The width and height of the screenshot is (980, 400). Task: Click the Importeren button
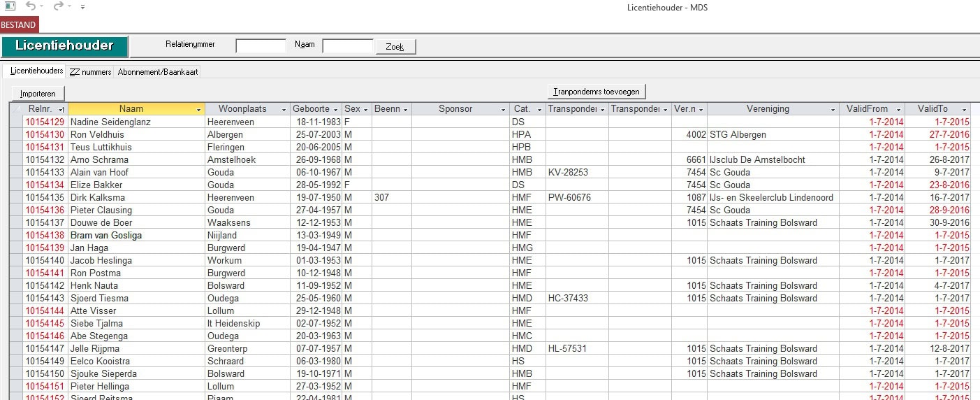[38, 93]
